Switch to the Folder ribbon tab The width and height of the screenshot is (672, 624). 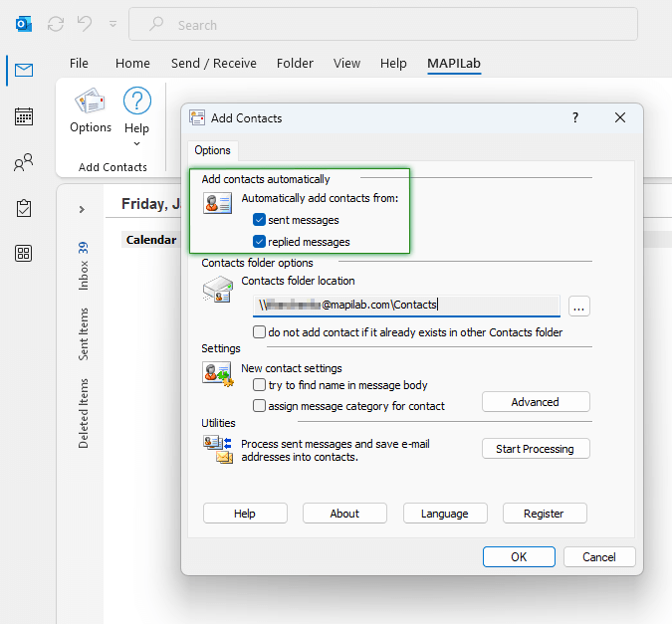(x=295, y=64)
